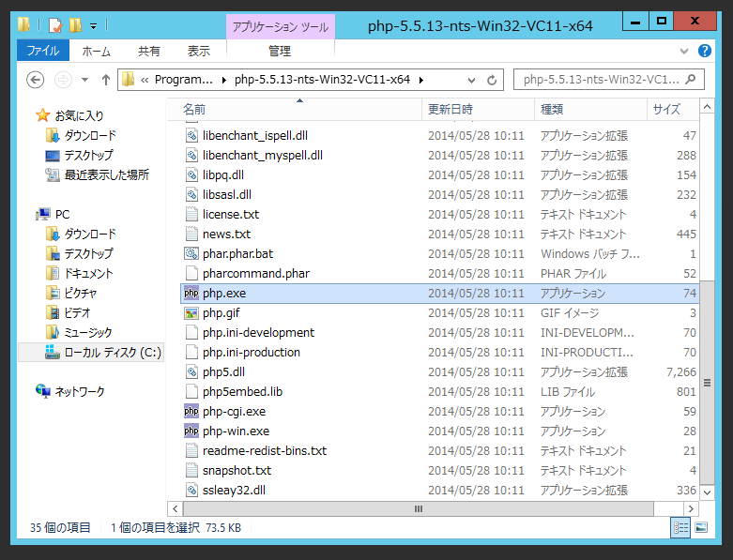
Task: Switch to large icons view button
Action: click(x=701, y=528)
